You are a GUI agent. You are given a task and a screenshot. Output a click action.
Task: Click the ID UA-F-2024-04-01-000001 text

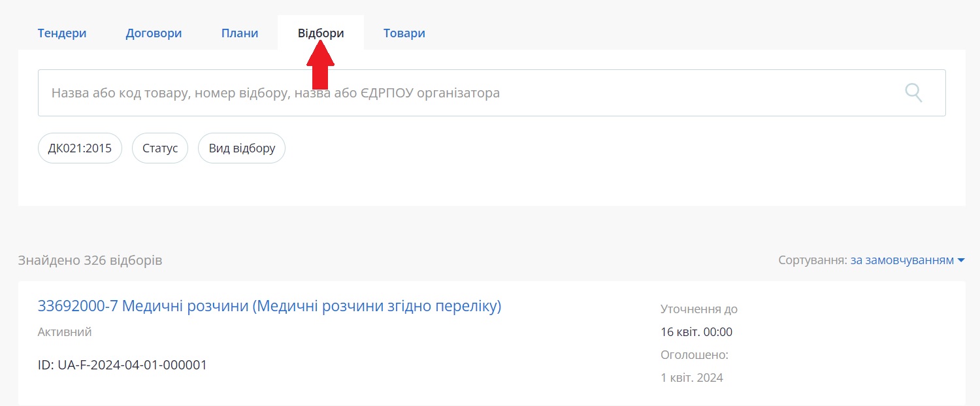122,365
